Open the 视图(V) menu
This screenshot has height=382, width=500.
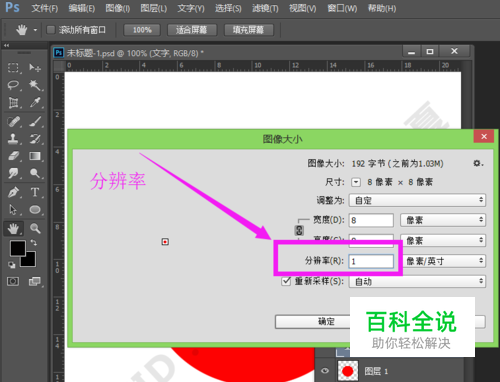[302, 8]
